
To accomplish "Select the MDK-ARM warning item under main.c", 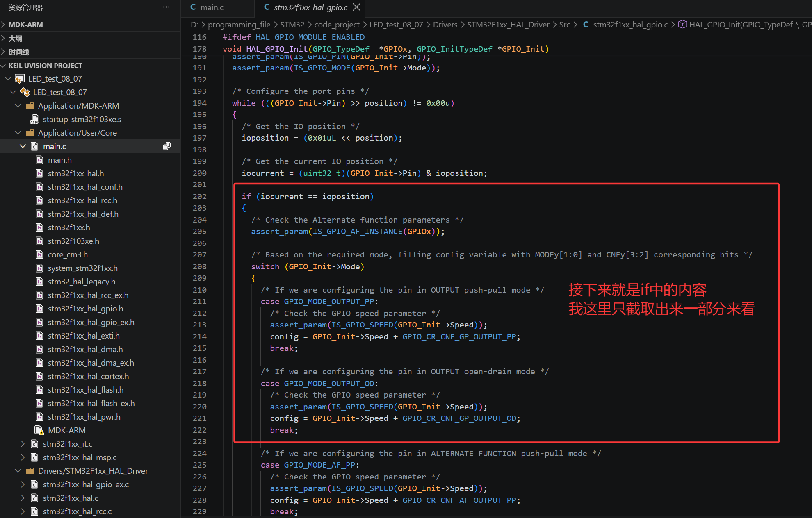I will pyautogui.click(x=67, y=430).
